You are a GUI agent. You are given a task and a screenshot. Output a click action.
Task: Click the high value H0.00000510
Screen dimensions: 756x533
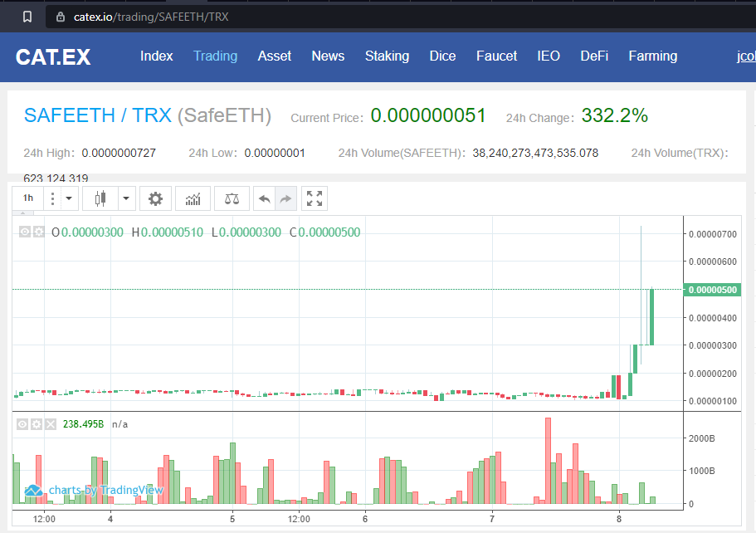pos(168,232)
